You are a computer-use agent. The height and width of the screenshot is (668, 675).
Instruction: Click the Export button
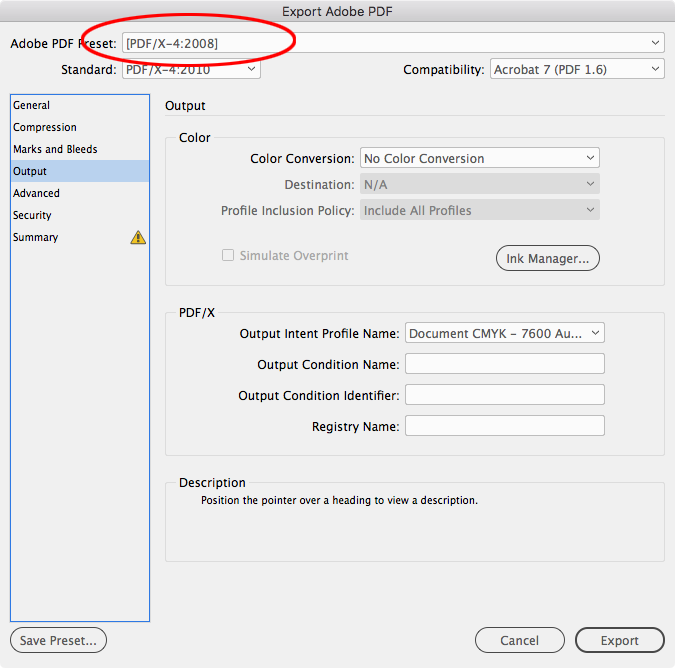(619, 640)
